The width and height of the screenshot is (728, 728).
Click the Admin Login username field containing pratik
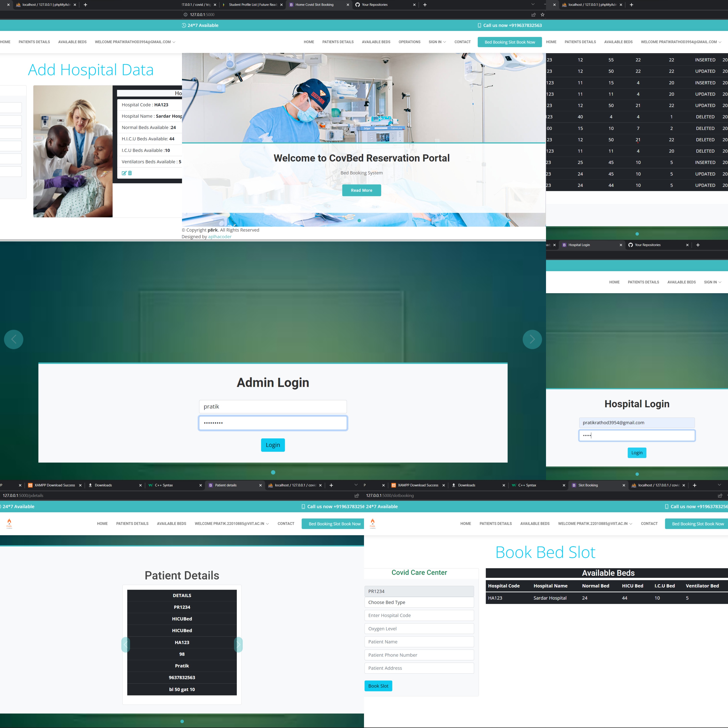(x=273, y=407)
